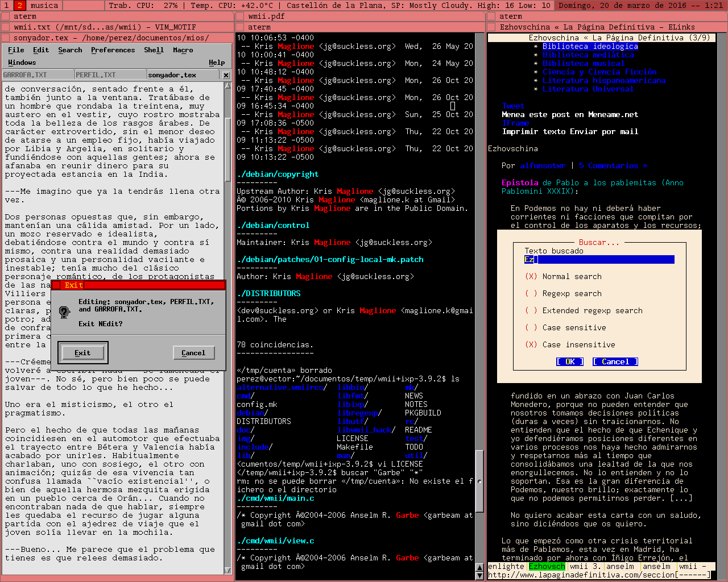The width and height of the screenshot is (728, 582).
Task: Open the Search menu in NEdit
Action: (x=70, y=50)
